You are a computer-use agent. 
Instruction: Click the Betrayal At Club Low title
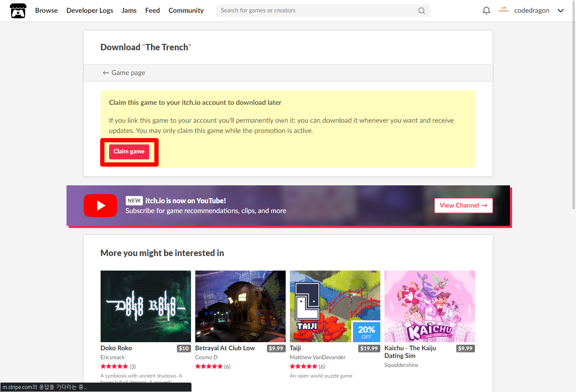point(225,348)
